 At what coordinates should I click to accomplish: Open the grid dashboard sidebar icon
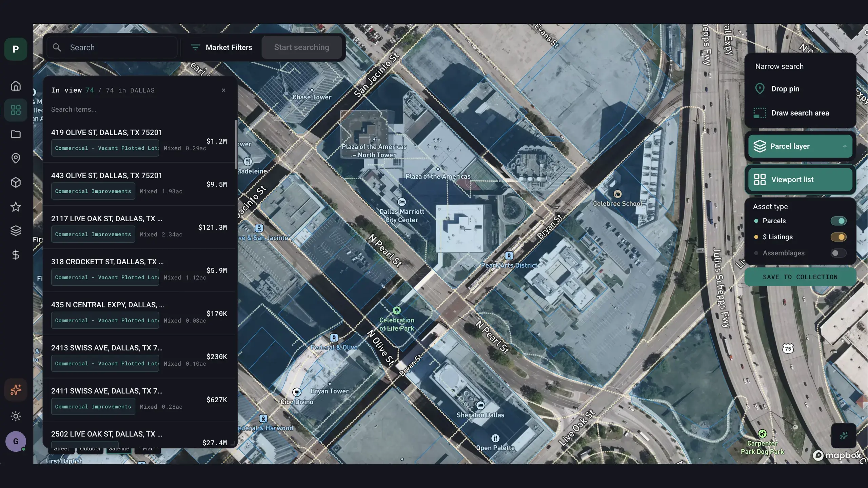click(x=16, y=110)
